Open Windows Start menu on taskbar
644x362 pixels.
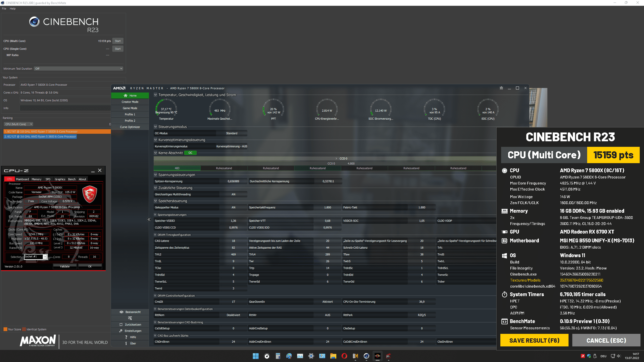tap(256, 356)
